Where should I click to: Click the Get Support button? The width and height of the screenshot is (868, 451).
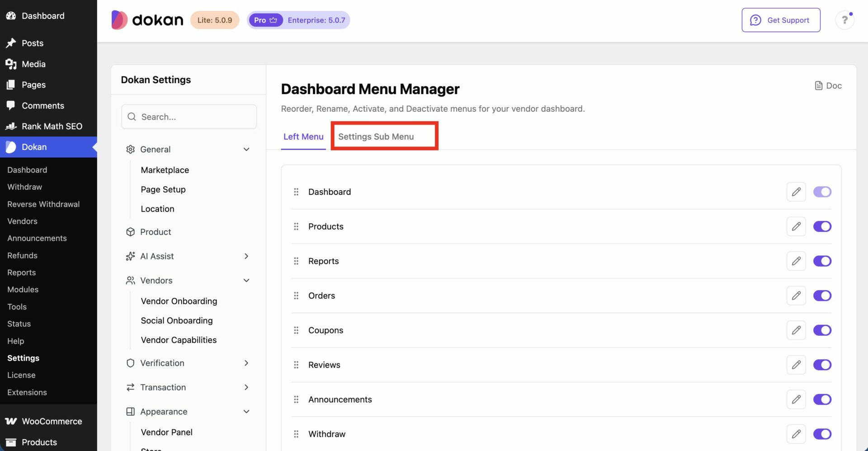[781, 20]
